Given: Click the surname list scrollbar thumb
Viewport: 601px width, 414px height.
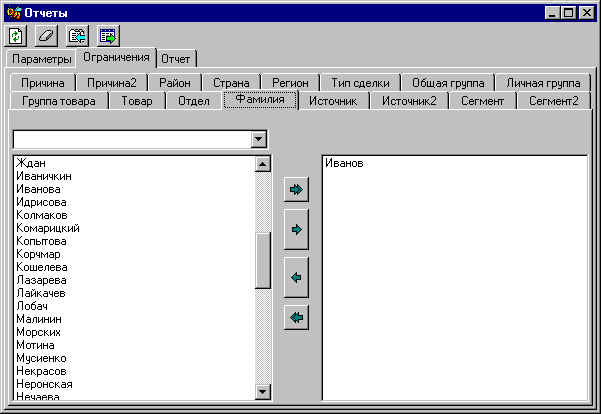Looking at the screenshot, I should pos(263,260).
